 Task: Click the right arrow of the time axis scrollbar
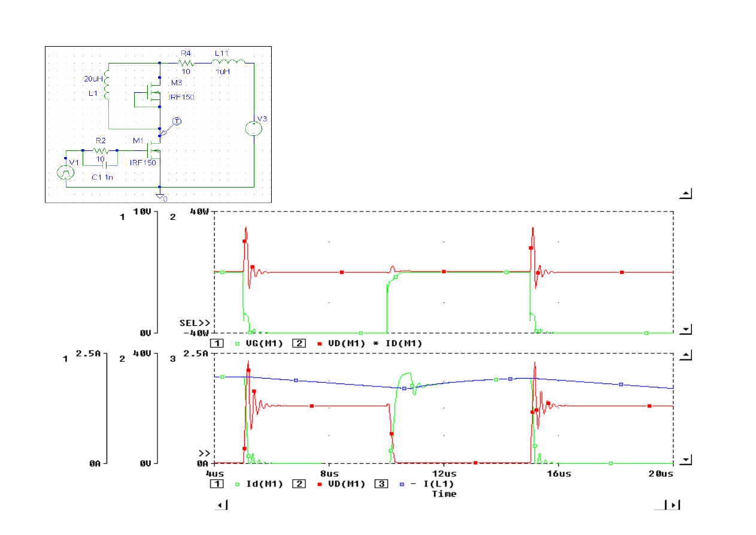[674, 506]
